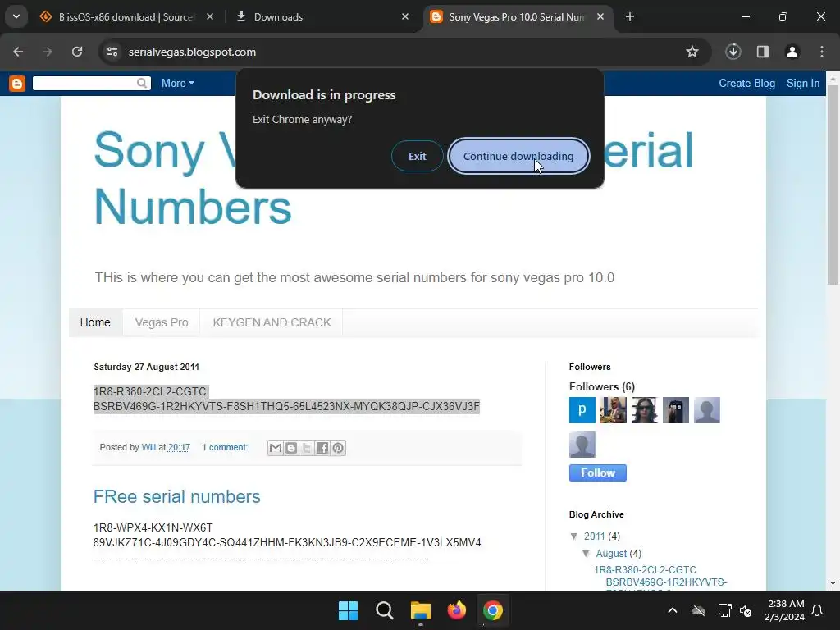Close the BlissOS-x86 download tab
This screenshot has height=630, width=840.
tap(210, 16)
